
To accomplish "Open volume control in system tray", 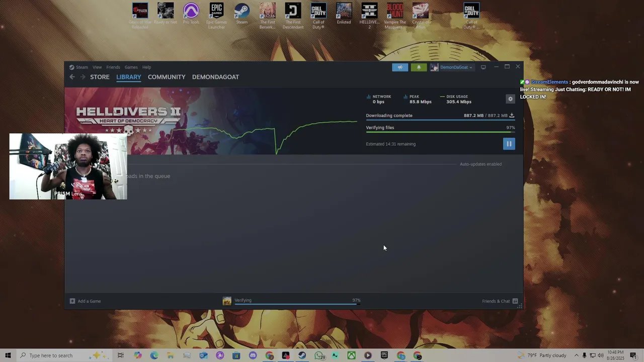I will (x=600, y=355).
